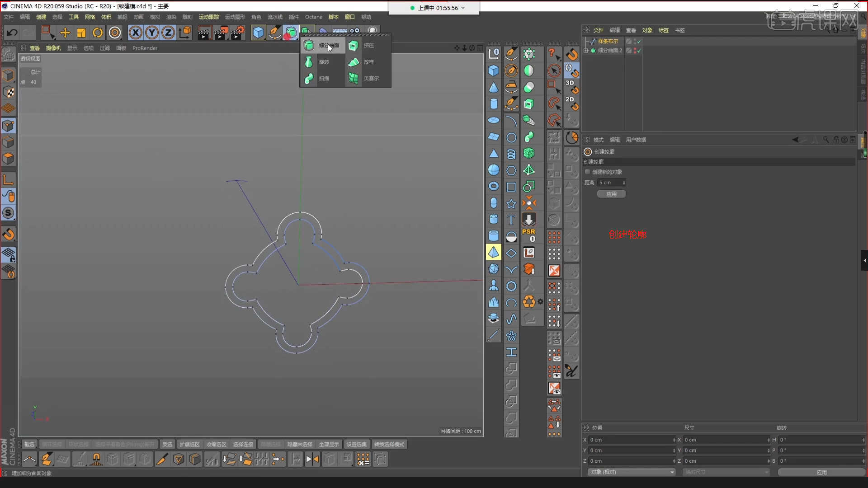Click attribute manager back arrow

click(795, 140)
